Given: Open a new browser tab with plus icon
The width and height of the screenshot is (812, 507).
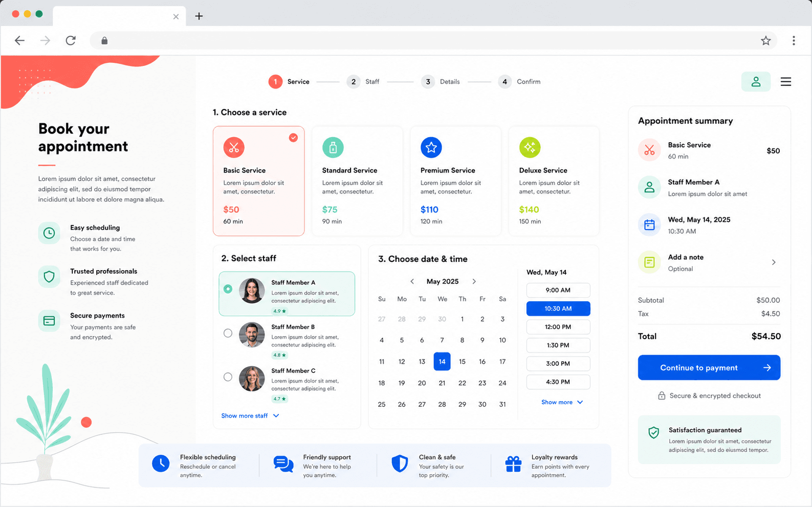Looking at the screenshot, I should (x=199, y=16).
